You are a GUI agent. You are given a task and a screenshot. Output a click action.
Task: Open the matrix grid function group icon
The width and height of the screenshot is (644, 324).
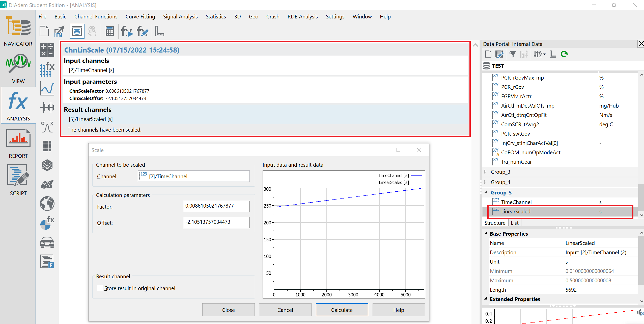coord(47,146)
